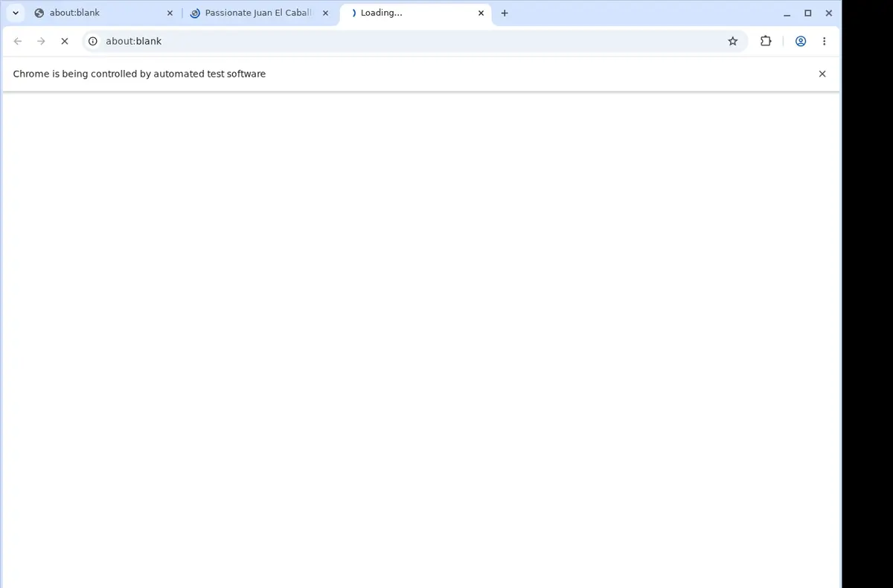Go forward using the forward arrow

click(41, 41)
